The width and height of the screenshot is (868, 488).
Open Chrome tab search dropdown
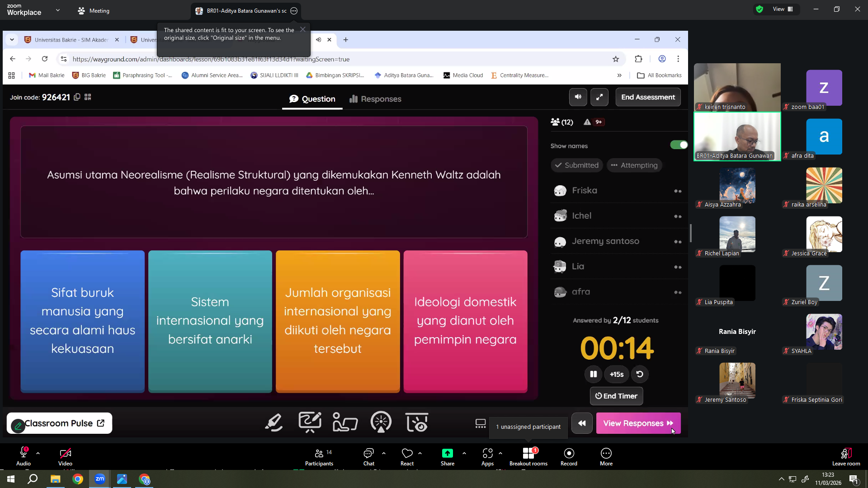(12, 40)
